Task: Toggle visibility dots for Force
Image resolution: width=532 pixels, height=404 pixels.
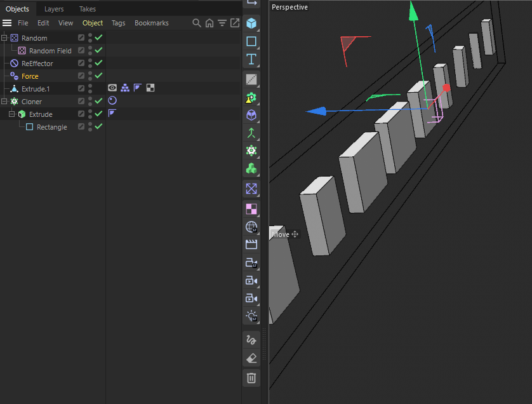Action: pos(90,76)
